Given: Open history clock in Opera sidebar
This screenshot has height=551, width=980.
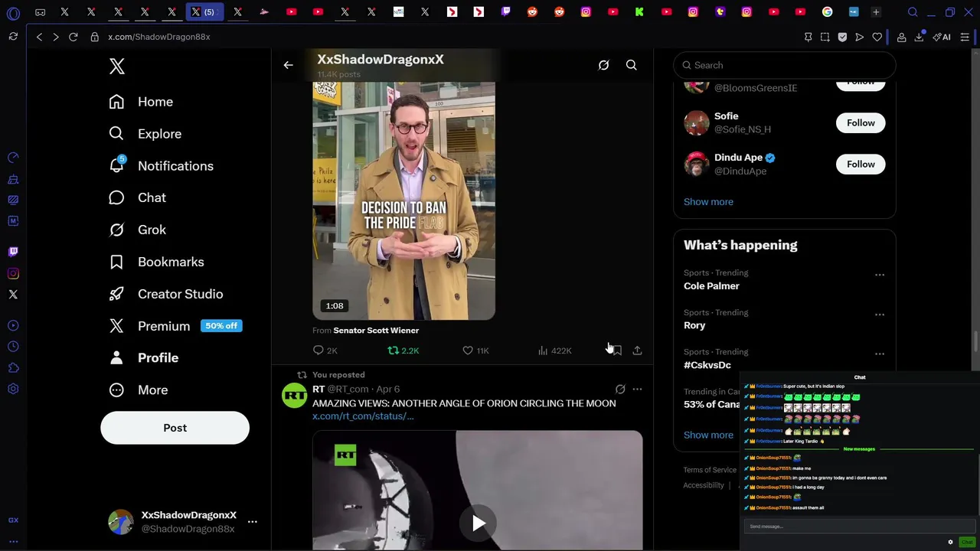Looking at the screenshot, I should click(13, 347).
